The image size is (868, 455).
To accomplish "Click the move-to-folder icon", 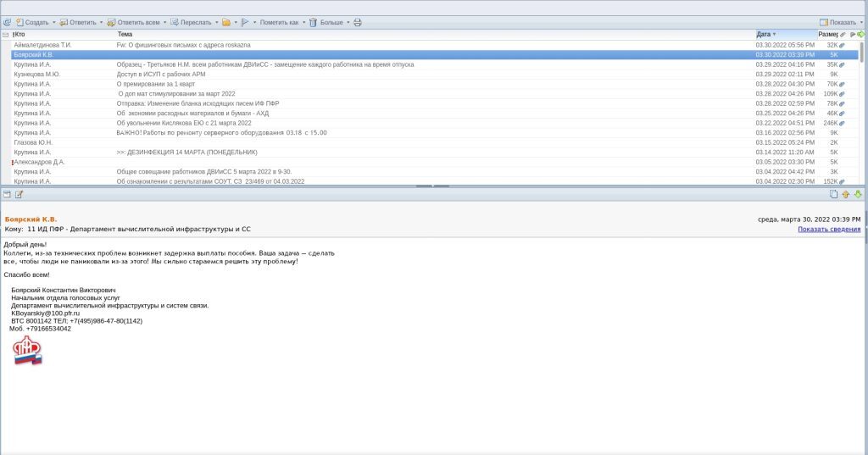I will point(225,22).
